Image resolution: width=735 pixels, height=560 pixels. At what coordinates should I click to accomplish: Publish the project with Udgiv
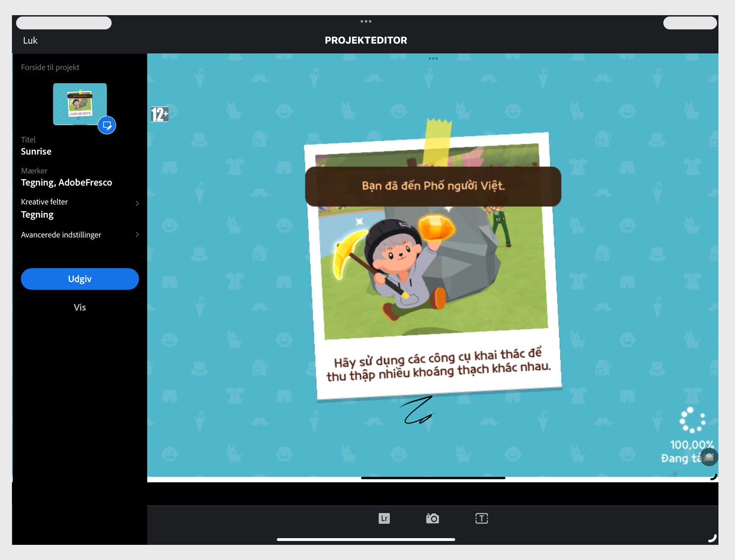[80, 279]
